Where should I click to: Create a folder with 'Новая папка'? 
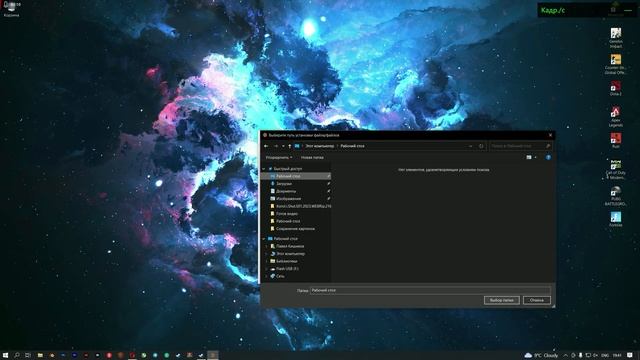312,158
